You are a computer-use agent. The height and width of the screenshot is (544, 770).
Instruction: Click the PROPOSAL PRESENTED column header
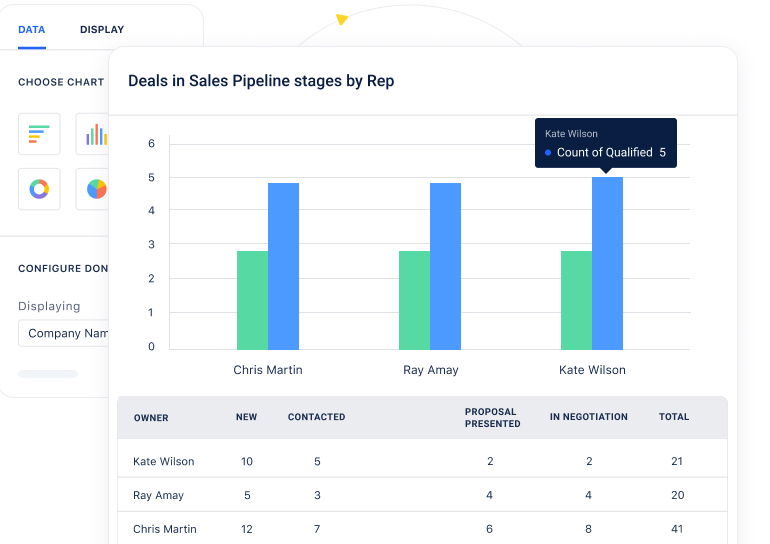tap(492, 417)
